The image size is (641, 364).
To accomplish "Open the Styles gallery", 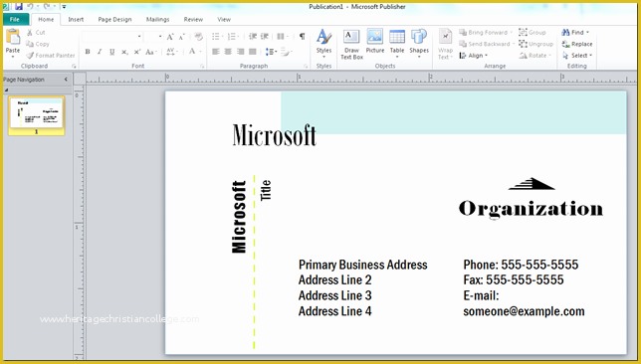I will coord(323,44).
